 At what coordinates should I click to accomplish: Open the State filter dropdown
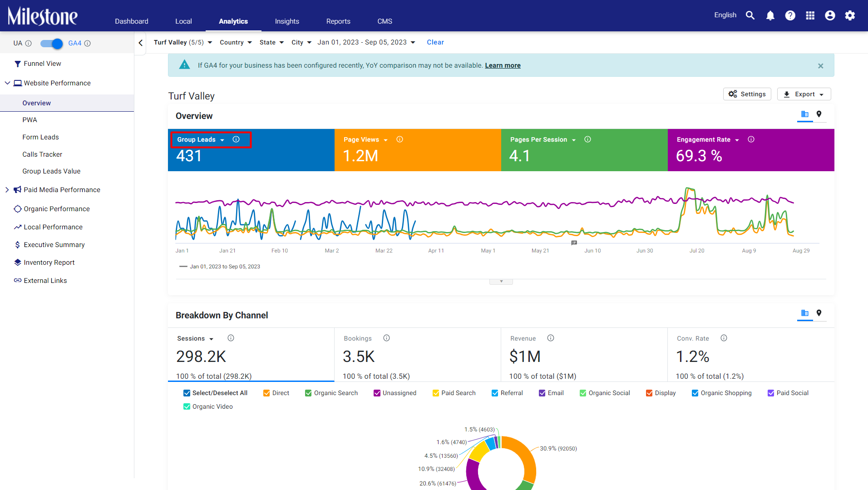271,42
